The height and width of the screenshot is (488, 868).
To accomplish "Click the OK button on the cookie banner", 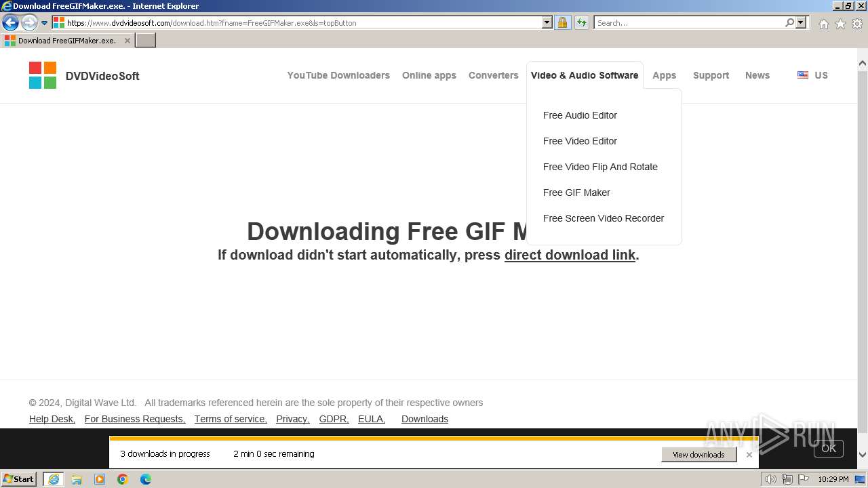I will (x=829, y=448).
